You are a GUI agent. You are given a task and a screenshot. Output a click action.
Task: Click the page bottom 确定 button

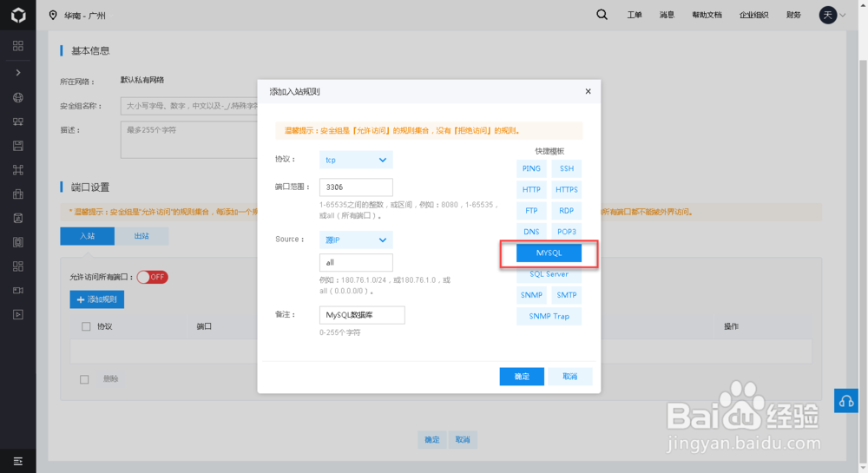[x=431, y=440]
